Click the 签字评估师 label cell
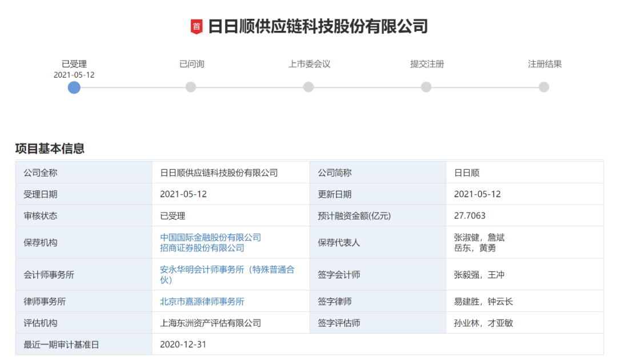 378,323
